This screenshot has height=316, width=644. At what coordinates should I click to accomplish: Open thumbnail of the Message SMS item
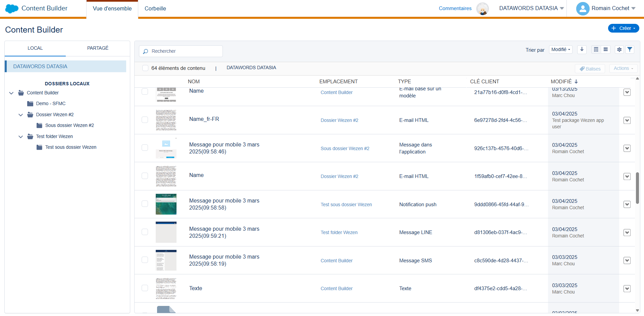coord(166,260)
